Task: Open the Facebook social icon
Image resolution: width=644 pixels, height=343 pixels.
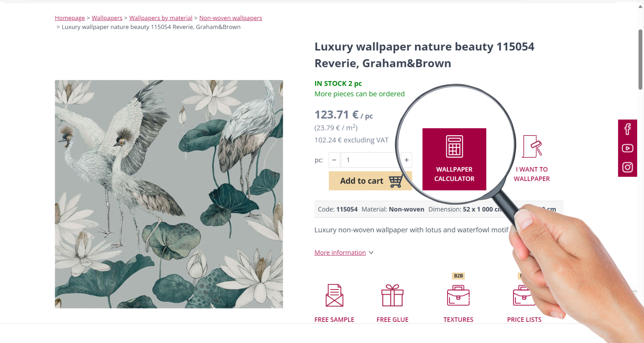Action: point(627,129)
